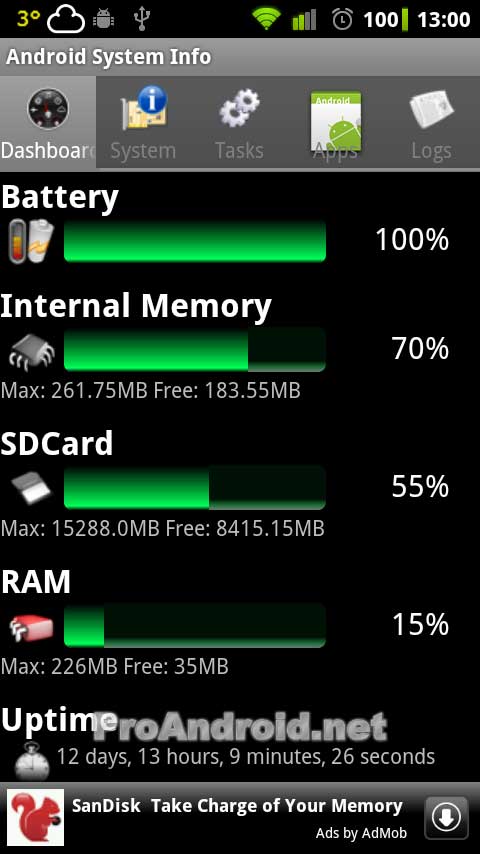Open the Tasks tab with gears icon

tap(240, 122)
